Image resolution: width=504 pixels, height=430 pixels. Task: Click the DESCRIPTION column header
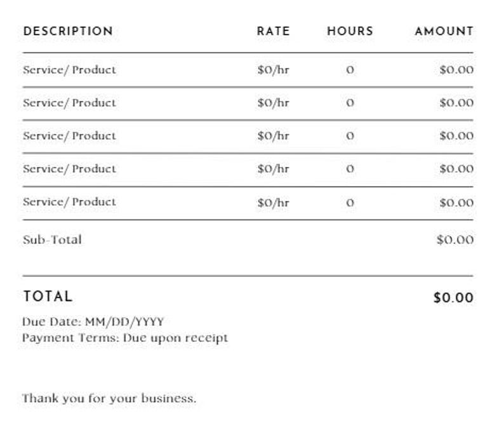[x=68, y=31]
